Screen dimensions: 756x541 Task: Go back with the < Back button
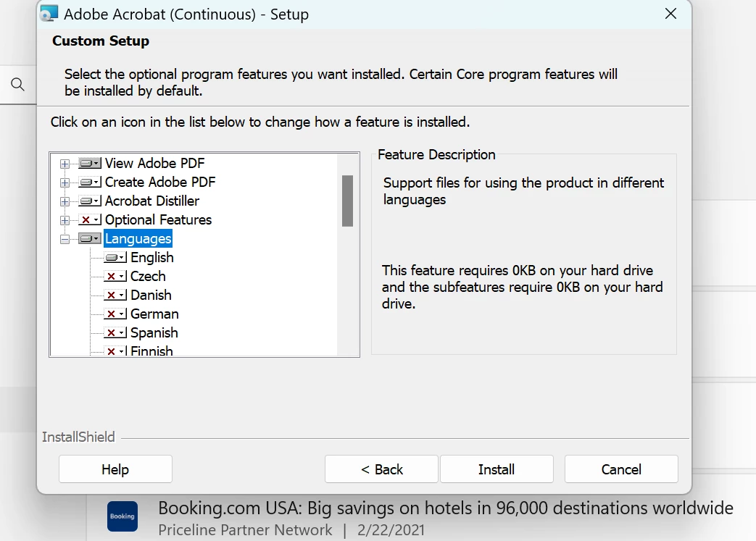tap(381, 469)
